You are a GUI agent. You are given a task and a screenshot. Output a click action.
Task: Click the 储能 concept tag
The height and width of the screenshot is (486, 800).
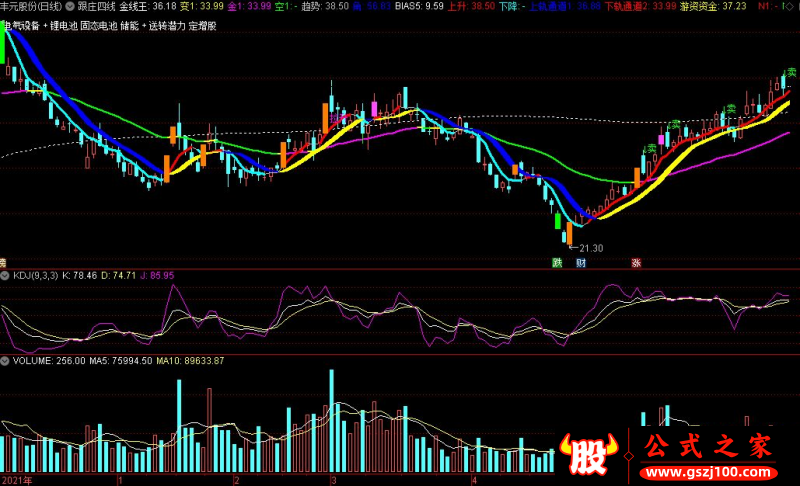point(130,26)
